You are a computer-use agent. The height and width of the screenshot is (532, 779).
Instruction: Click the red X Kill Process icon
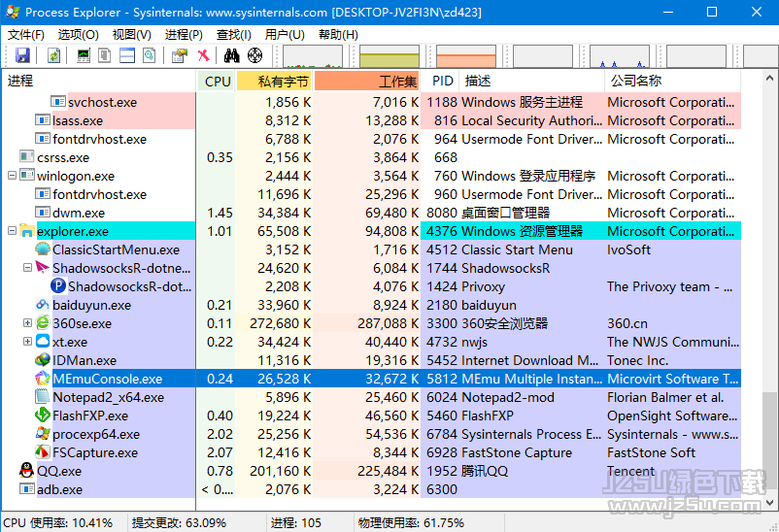click(x=203, y=55)
